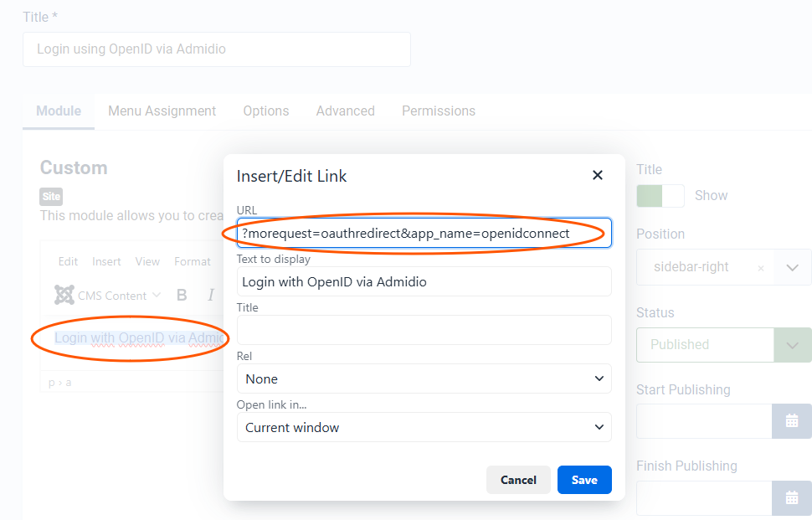This screenshot has width=812, height=520.
Task: Click the Save button
Action: click(584, 480)
